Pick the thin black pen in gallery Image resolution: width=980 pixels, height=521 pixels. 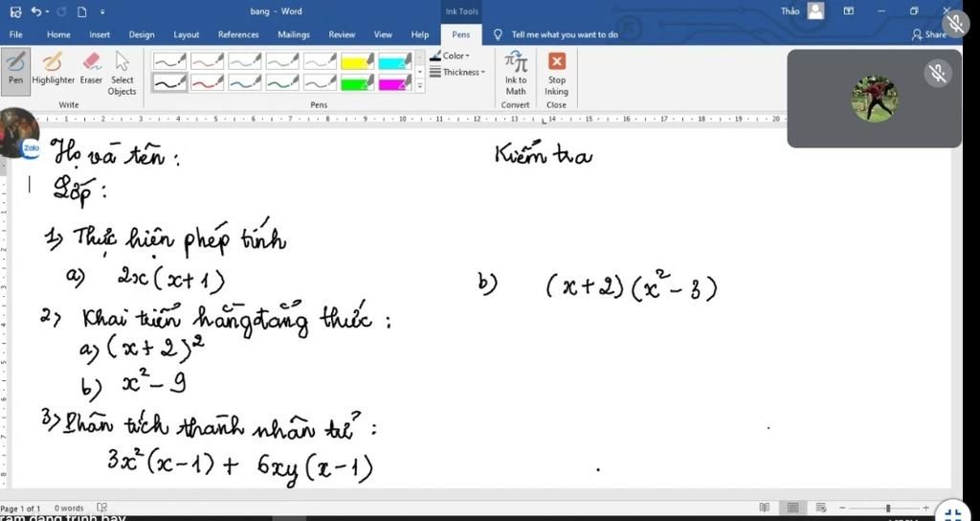170,60
